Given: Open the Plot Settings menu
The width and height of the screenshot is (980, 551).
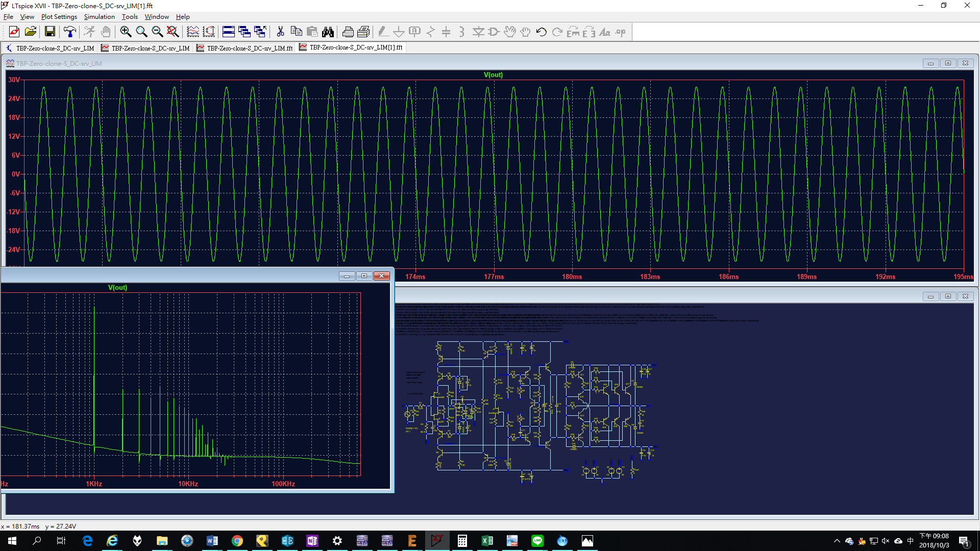Looking at the screenshot, I should (59, 16).
